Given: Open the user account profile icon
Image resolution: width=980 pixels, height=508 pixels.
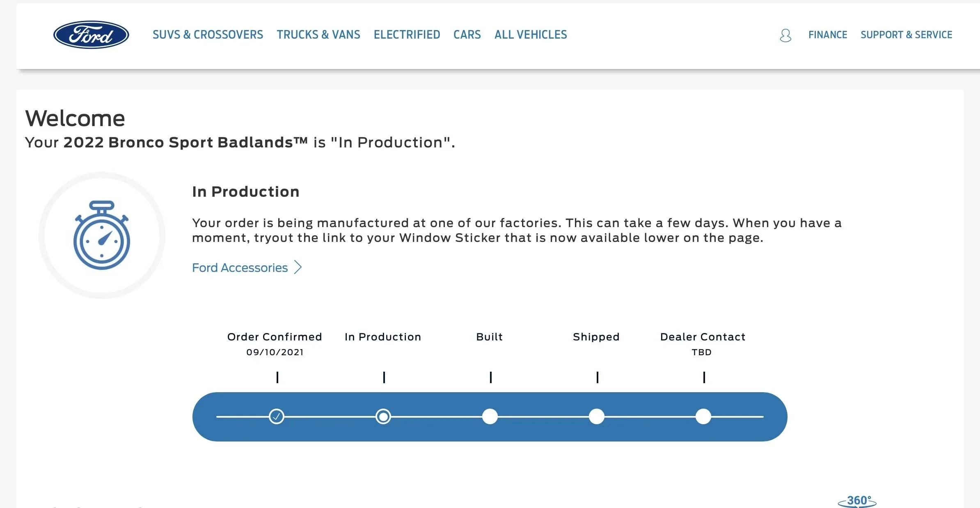Looking at the screenshot, I should pos(785,35).
